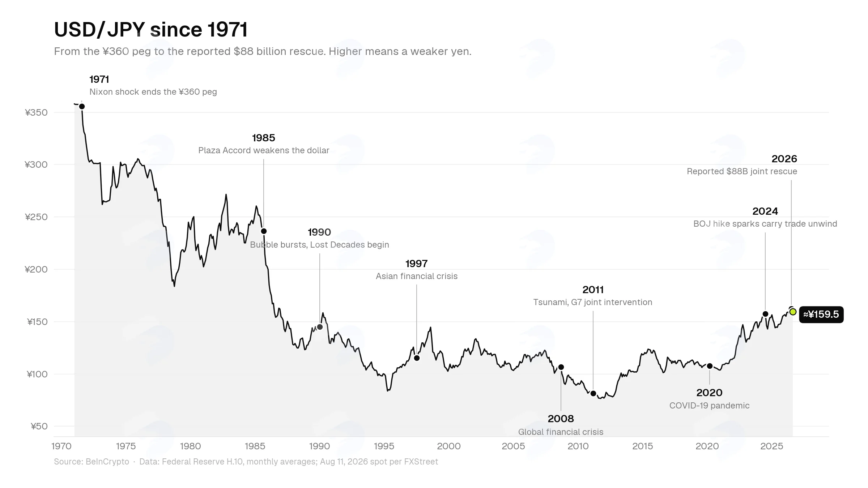
Task: Click the Reported $88B joint rescue annotation
Action: 742,171
